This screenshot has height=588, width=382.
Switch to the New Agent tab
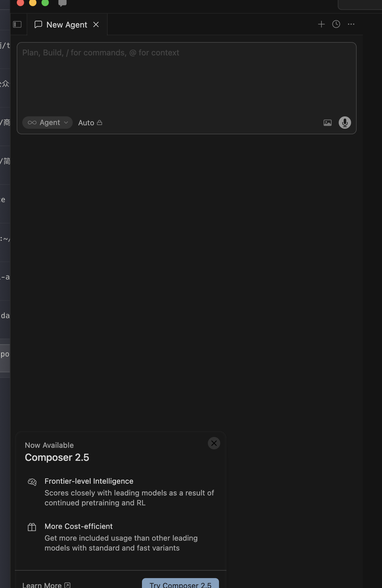pos(67,25)
